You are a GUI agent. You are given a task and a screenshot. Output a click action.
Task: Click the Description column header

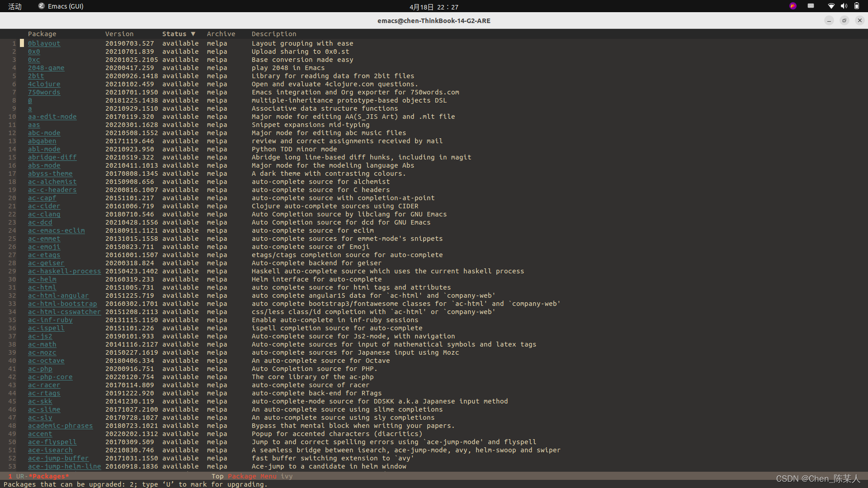(274, 34)
